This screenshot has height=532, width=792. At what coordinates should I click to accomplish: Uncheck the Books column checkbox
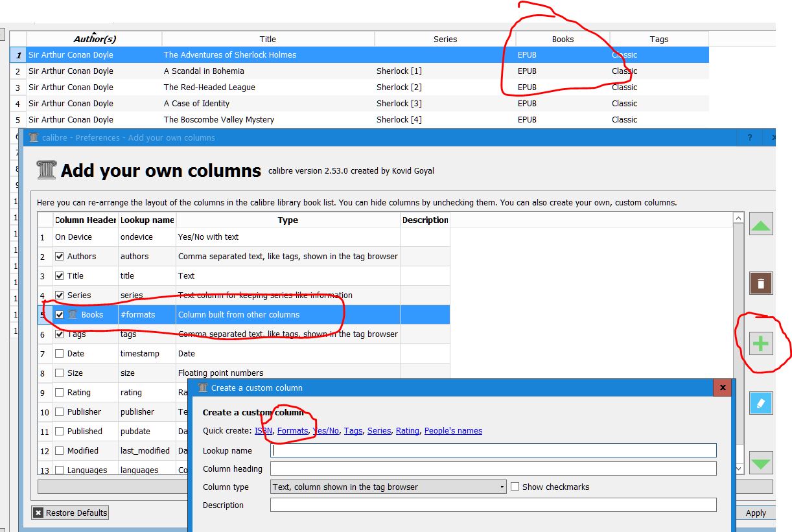[60, 315]
